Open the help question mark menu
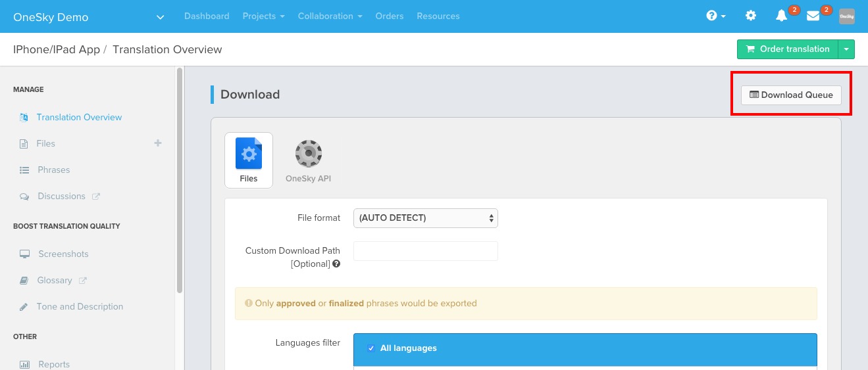868x370 pixels. [715, 16]
